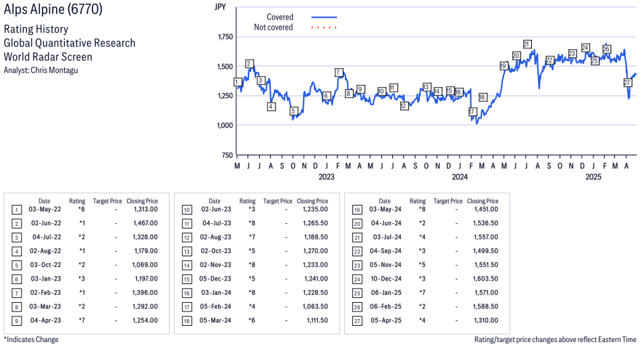
Task: Select chart marker 13 on the price line
Action: [427, 87]
